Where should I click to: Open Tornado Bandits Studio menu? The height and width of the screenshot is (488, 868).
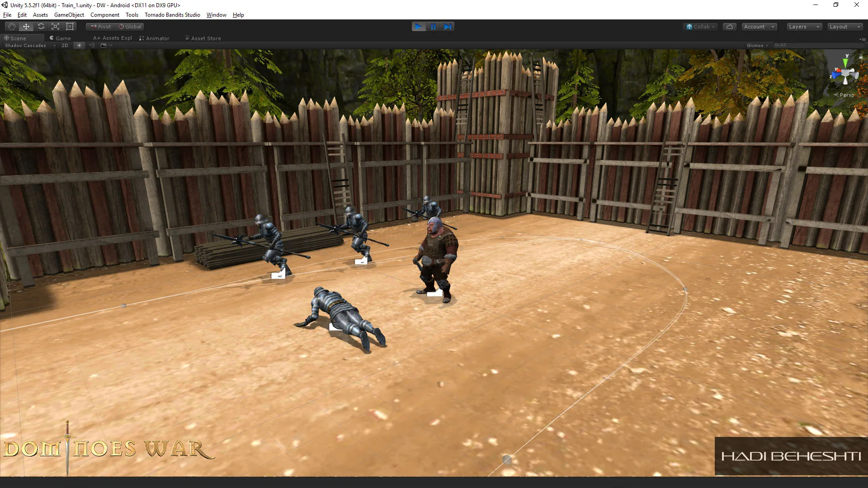(x=172, y=15)
